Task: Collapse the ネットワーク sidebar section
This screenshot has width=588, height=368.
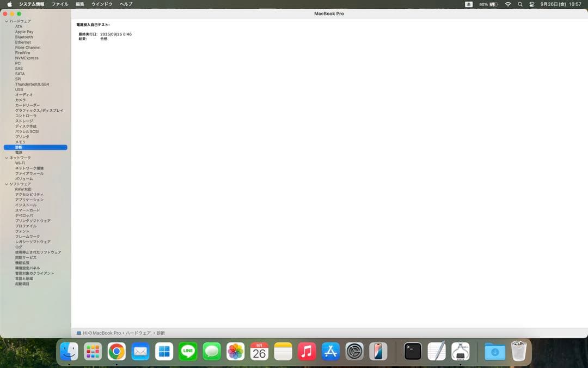Action: [x=7, y=158]
